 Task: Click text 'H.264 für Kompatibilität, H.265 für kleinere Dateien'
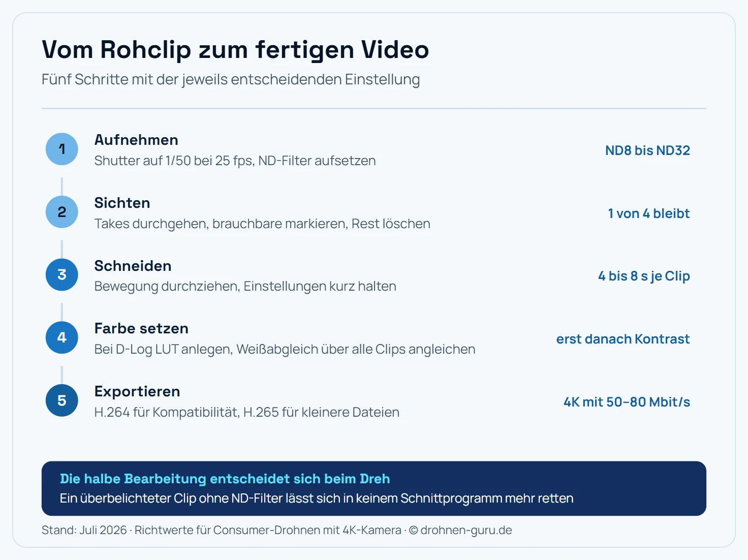pos(247,412)
